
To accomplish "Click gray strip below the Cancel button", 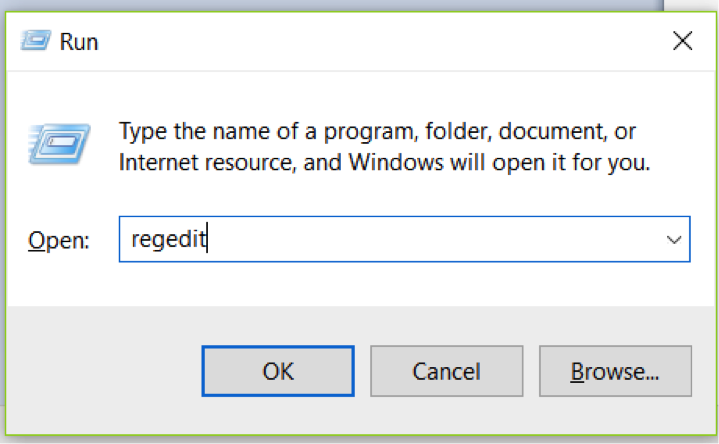I will point(446,414).
